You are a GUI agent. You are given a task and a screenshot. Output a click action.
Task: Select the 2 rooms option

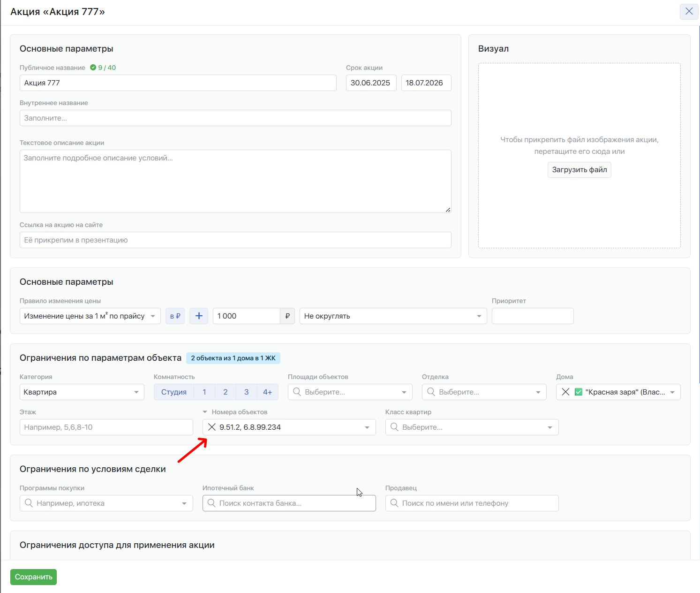(x=226, y=392)
